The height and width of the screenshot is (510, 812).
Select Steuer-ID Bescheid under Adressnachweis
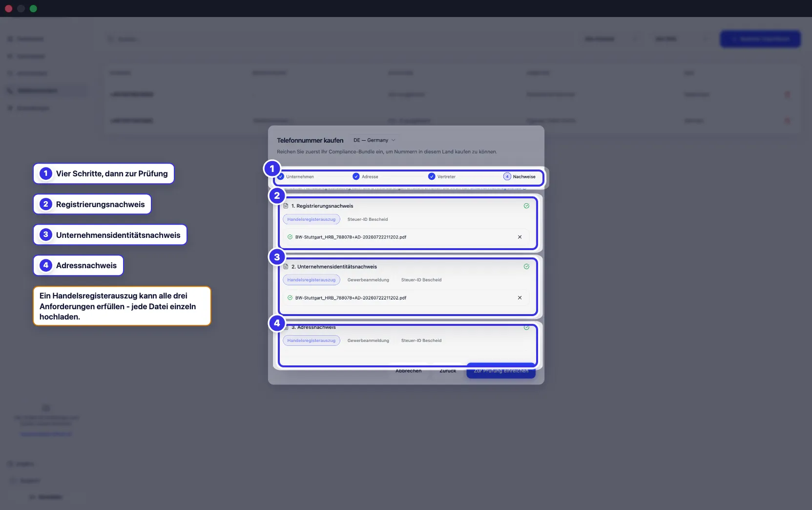click(x=421, y=340)
